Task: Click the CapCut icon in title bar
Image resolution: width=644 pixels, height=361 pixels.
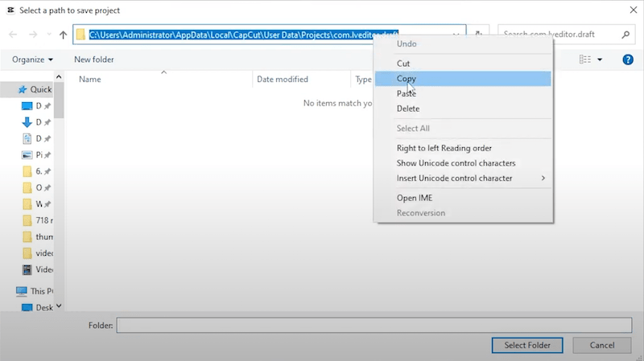Action: pyautogui.click(x=10, y=10)
